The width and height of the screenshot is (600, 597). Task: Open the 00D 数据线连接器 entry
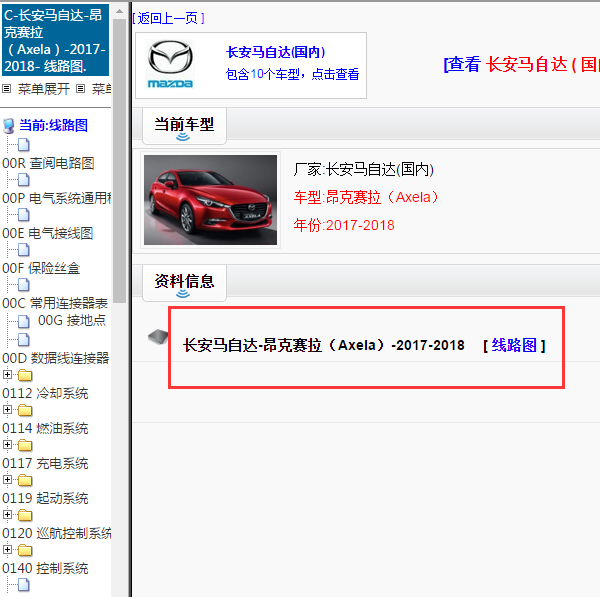tap(55, 358)
